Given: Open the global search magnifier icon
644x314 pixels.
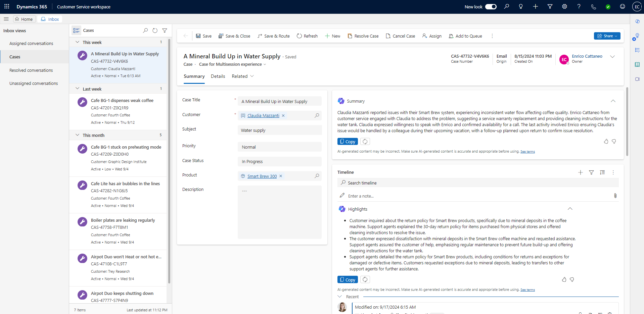Looking at the screenshot, I should (507, 6).
